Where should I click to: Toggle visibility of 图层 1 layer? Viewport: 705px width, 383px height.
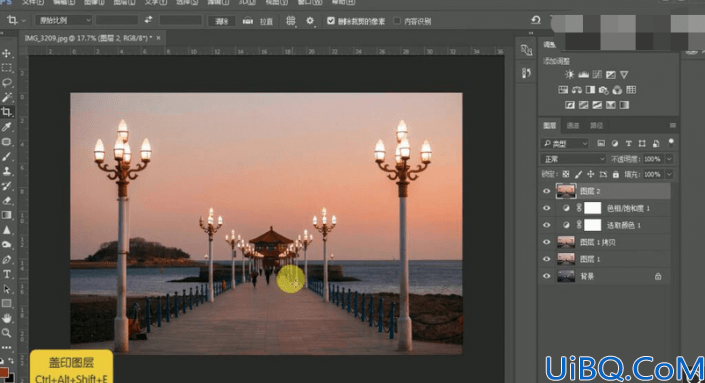pos(546,259)
